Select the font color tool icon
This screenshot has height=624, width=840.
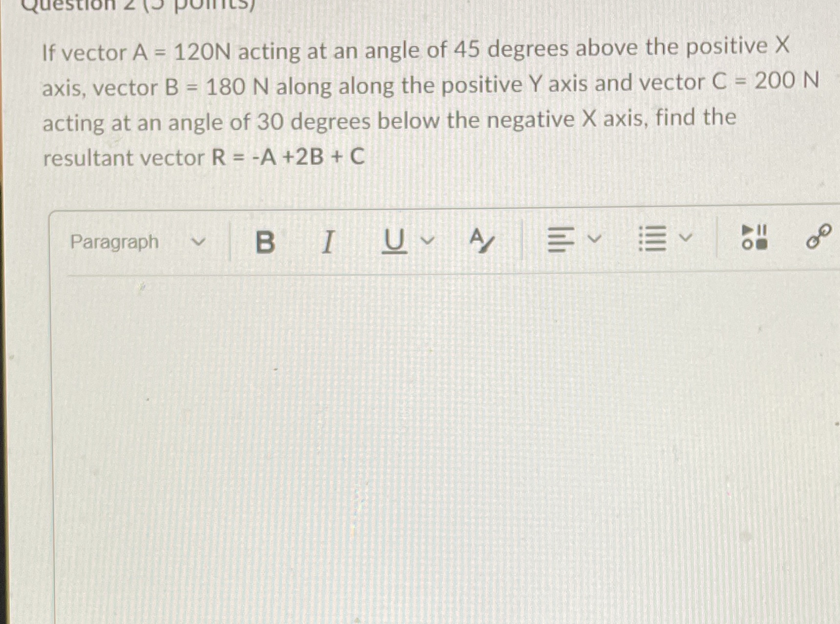(x=482, y=241)
